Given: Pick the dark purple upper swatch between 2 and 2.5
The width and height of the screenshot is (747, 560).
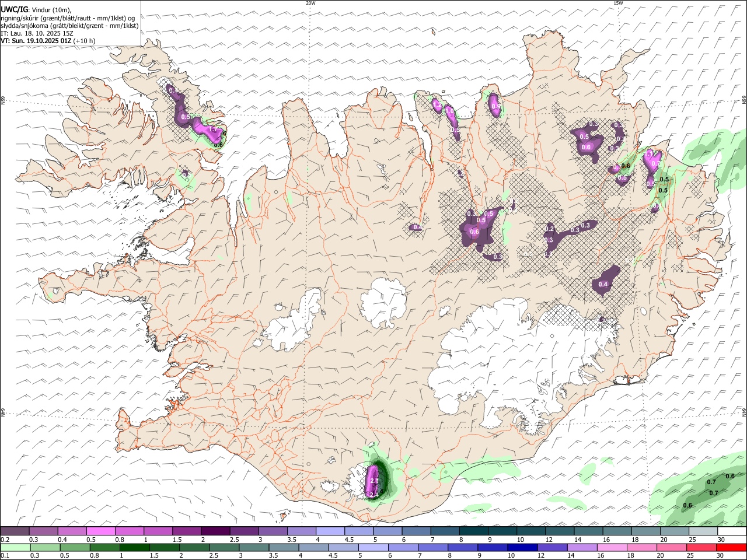Looking at the screenshot, I should [215, 531].
